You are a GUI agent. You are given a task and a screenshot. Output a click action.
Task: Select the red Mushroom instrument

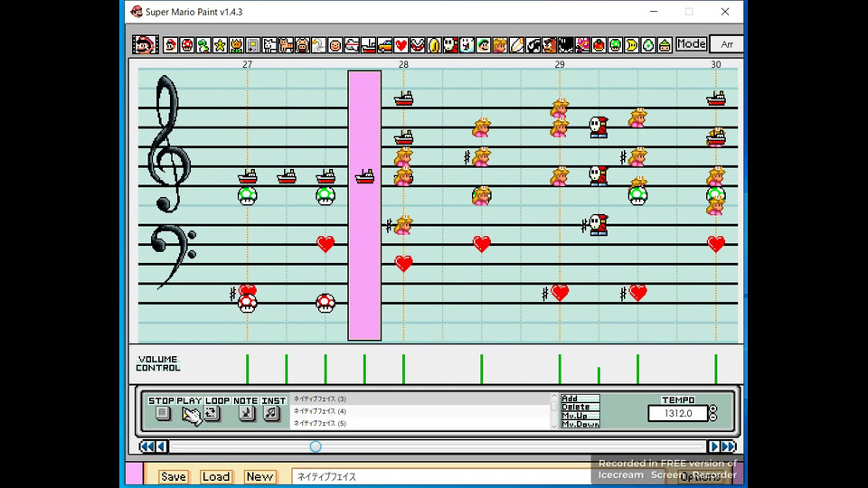(x=187, y=45)
